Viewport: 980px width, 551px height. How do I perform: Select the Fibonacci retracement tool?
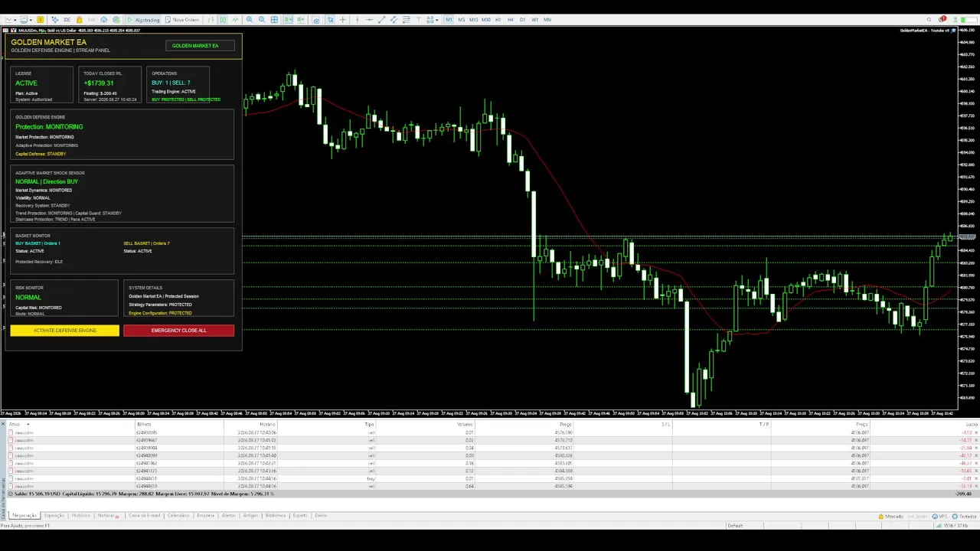point(405,19)
